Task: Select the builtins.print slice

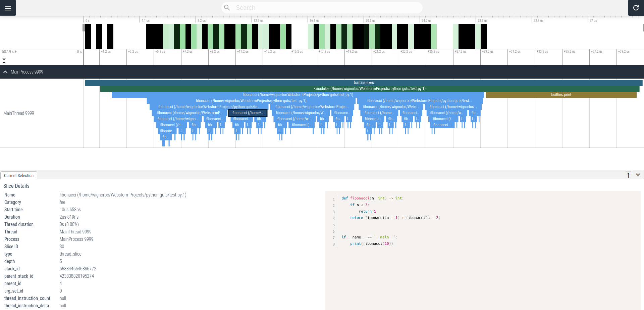Action: pyautogui.click(x=561, y=95)
